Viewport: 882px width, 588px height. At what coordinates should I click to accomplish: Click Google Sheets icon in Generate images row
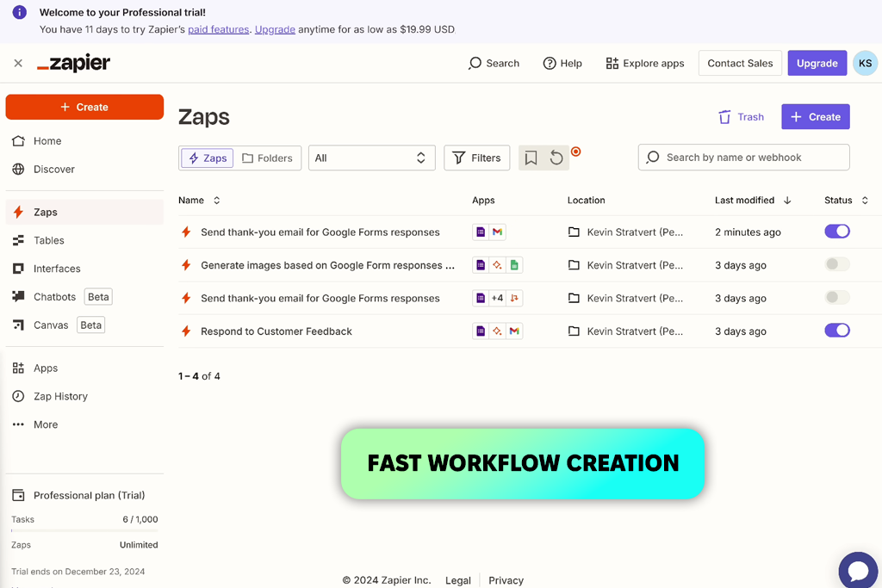[514, 265]
